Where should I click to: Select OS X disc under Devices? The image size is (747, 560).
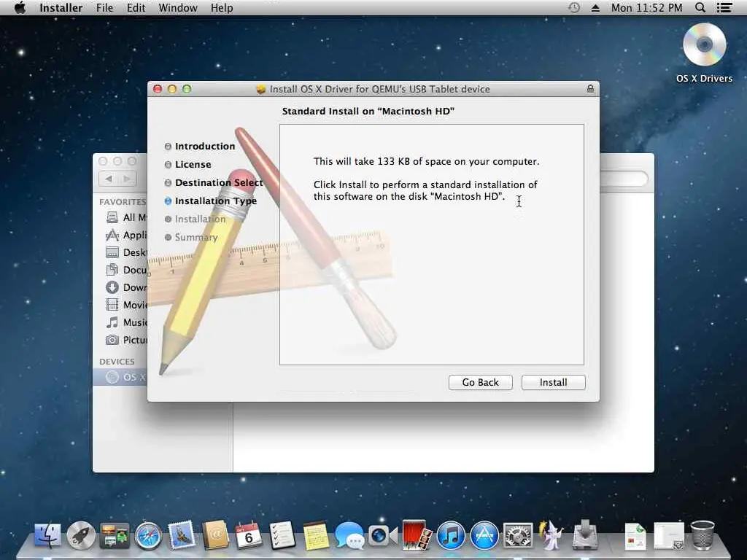click(120, 377)
